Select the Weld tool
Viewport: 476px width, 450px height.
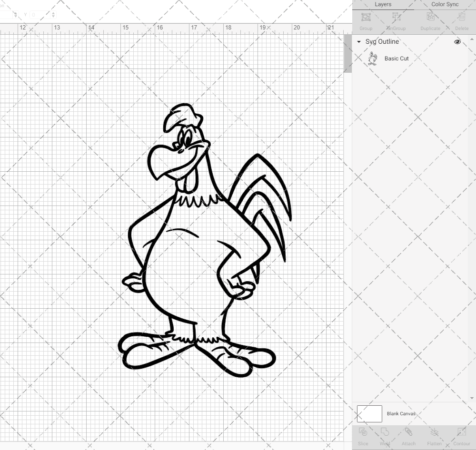pos(385,432)
